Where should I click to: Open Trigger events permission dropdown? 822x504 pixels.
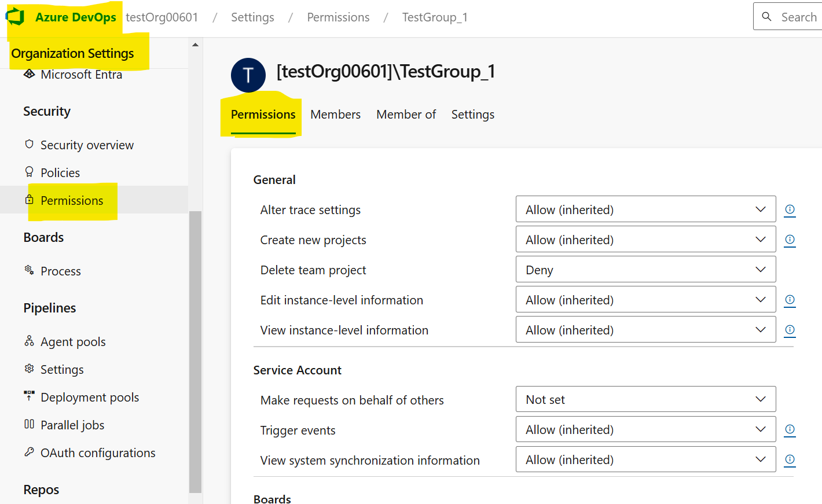[x=645, y=429]
